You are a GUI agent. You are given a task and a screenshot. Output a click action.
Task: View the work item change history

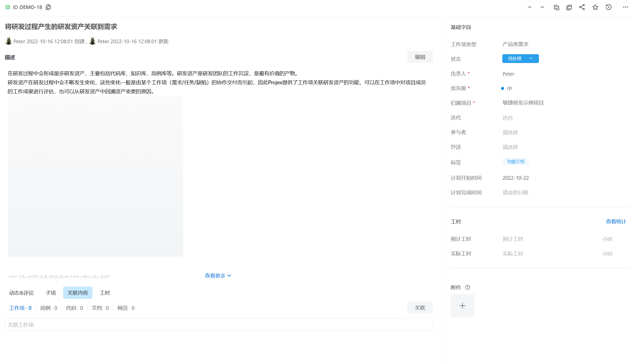609,7
